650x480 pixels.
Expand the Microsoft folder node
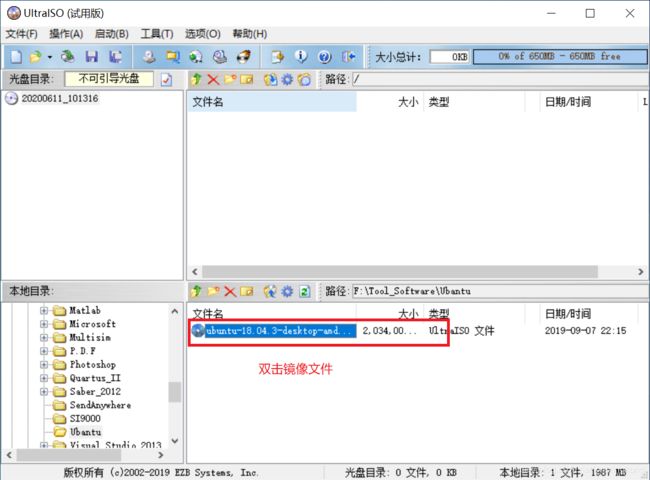pyautogui.click(x=44, y=324)
